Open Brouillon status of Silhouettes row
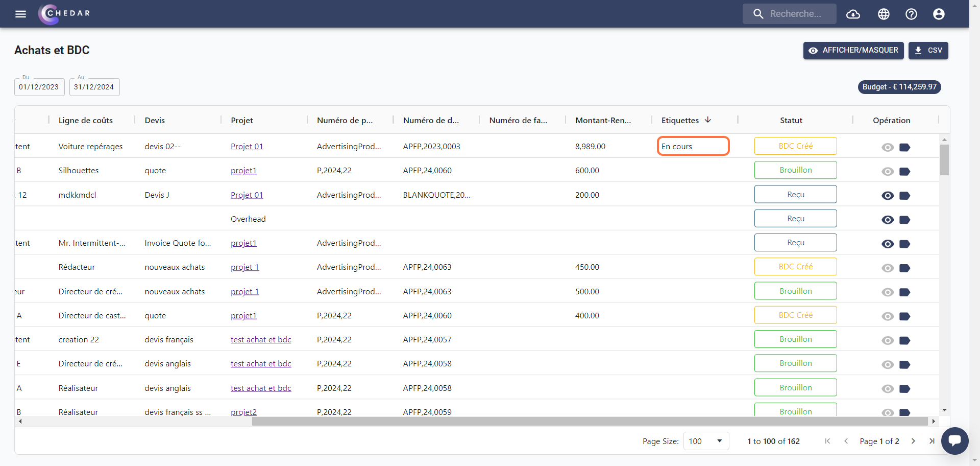The width and height of the screenshot is (980, 466). tap(795, 170)
